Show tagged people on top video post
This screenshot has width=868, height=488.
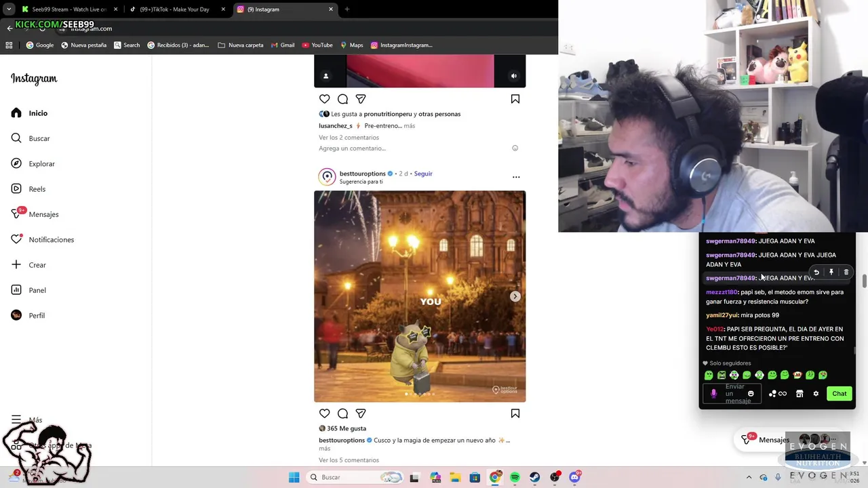pyautogui.click(x=325, y=76)
